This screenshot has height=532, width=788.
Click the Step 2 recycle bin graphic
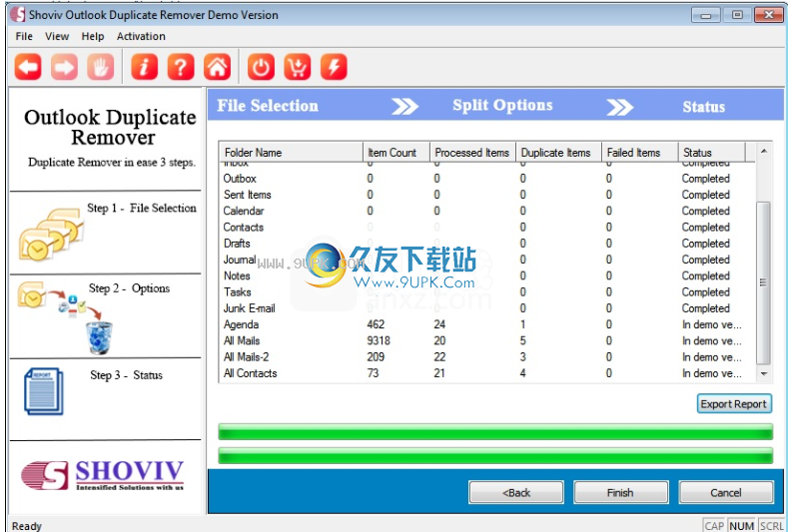99,338
